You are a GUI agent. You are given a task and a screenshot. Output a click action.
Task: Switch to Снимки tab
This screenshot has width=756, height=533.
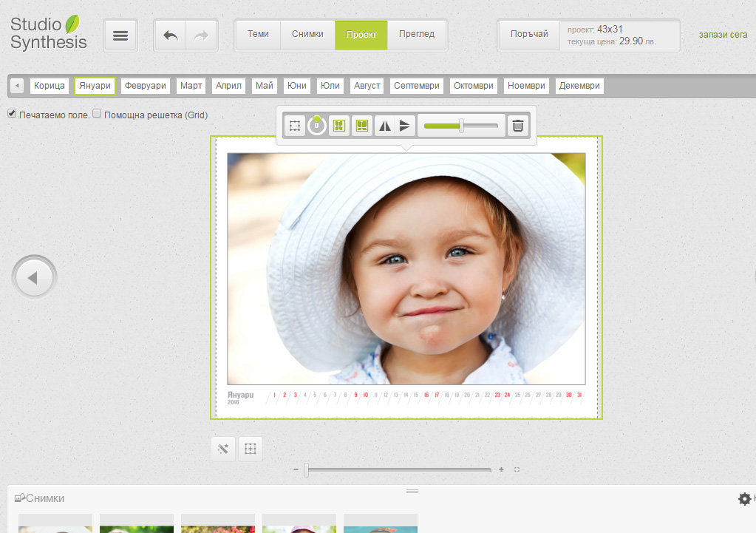(307, 34)
